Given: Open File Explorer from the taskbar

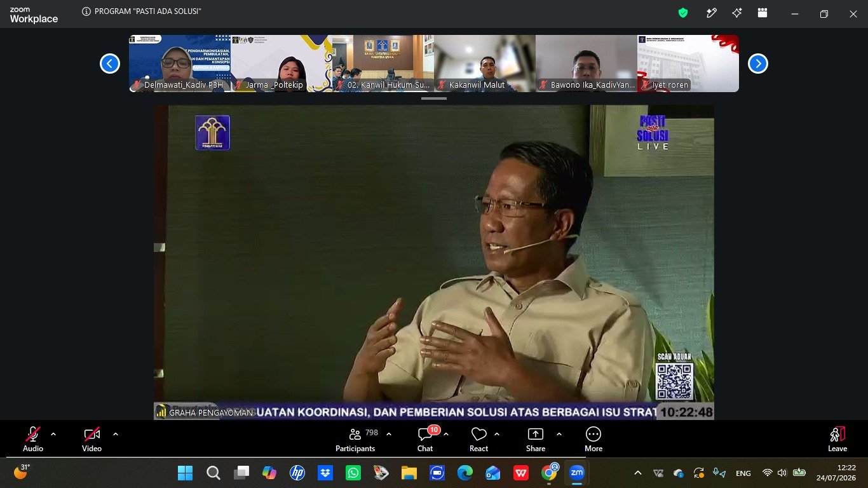Looking at the screenshot, I should pyautogui.click(x=409, y=473).
